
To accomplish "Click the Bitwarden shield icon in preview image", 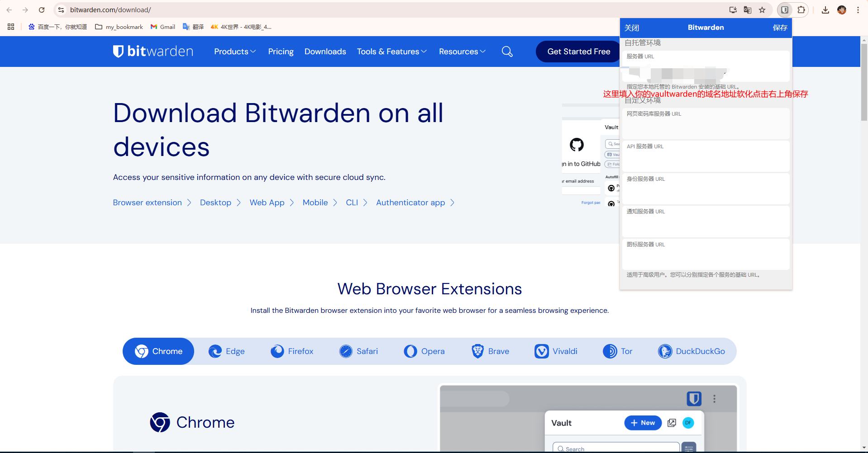I will (694, 399).
